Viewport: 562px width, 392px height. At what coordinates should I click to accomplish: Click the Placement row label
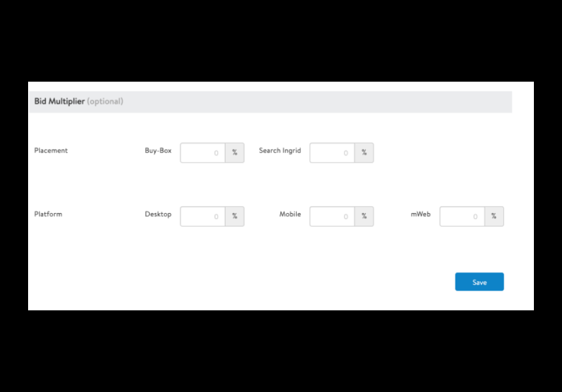51,150
